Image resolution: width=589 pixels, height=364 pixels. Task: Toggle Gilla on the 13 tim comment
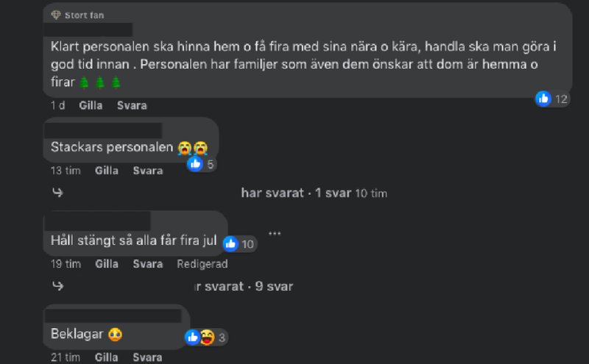107,171
